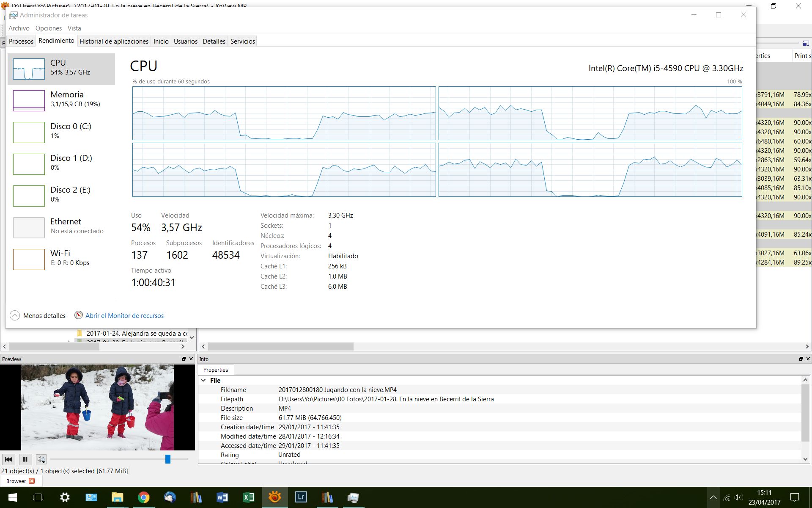
Task: Open the XnView MP taskbar icon
Action: tap(274, 497)
